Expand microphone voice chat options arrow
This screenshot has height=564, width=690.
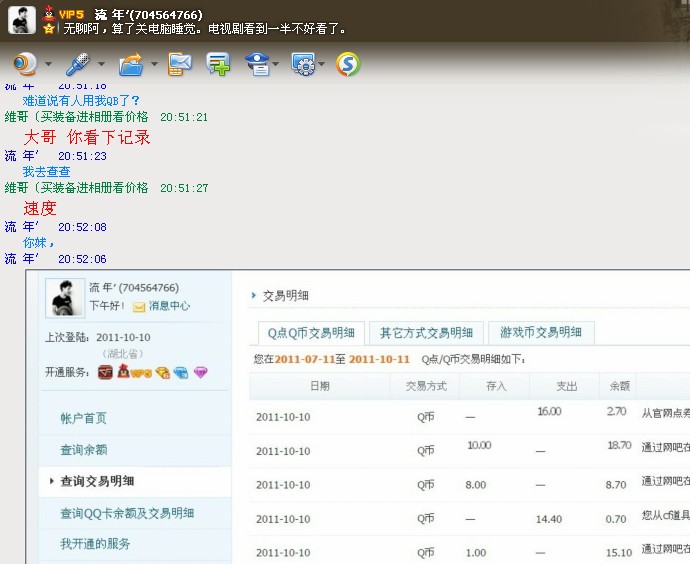(102, 64)
